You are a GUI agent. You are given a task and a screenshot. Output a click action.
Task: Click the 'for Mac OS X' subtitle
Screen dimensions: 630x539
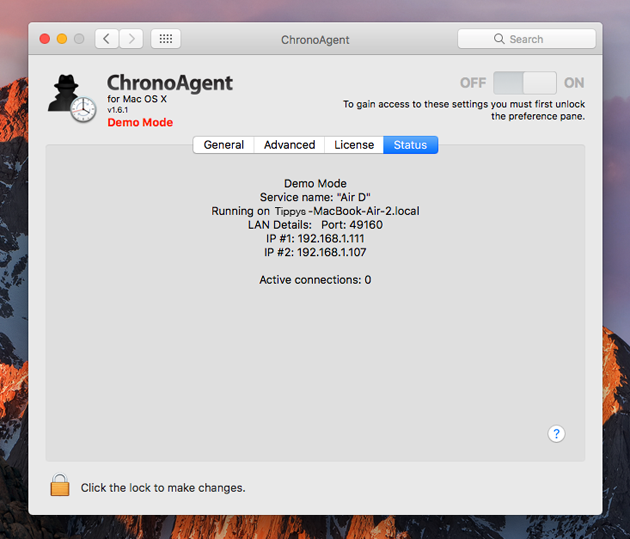point(137,99)
